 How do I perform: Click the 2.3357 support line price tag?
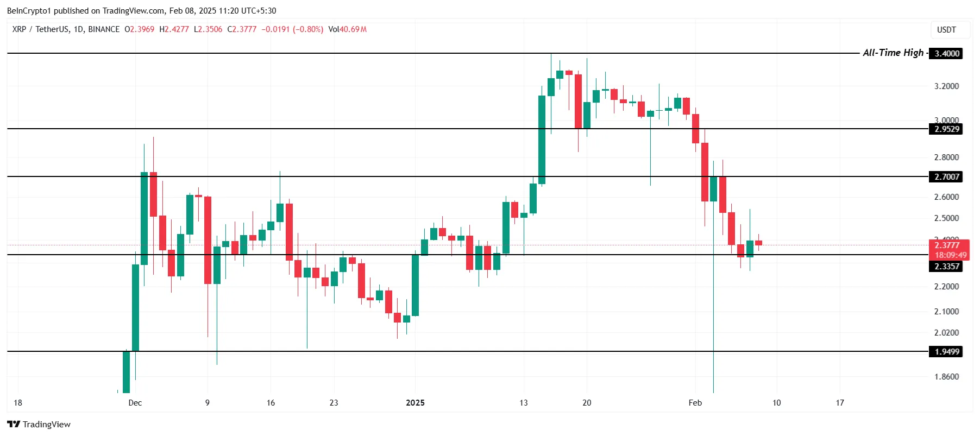[946, 266]
